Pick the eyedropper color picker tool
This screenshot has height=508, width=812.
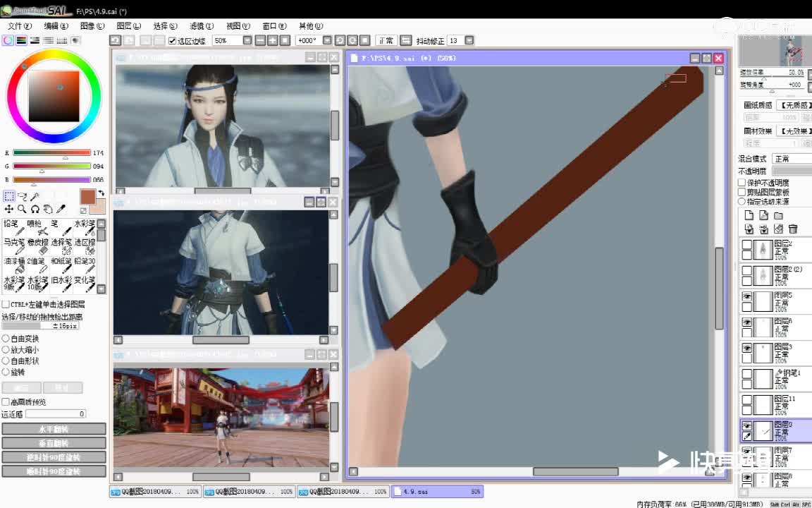[61, 210]
